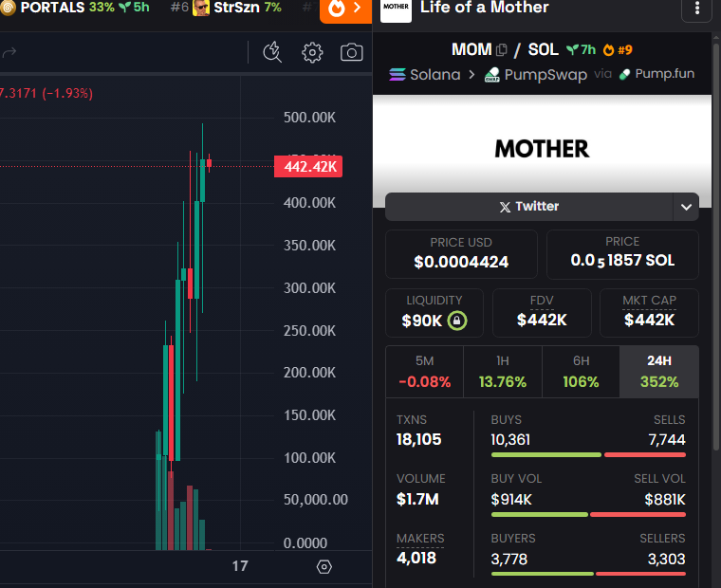The height and width of the screenshot is (588, 721).
Task: Click the SOL price value box
Action: [622, 254]
